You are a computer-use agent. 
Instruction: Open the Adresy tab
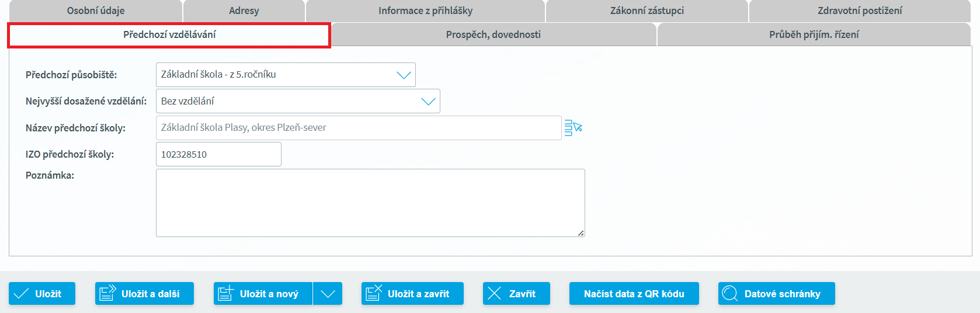pos(244,11)
